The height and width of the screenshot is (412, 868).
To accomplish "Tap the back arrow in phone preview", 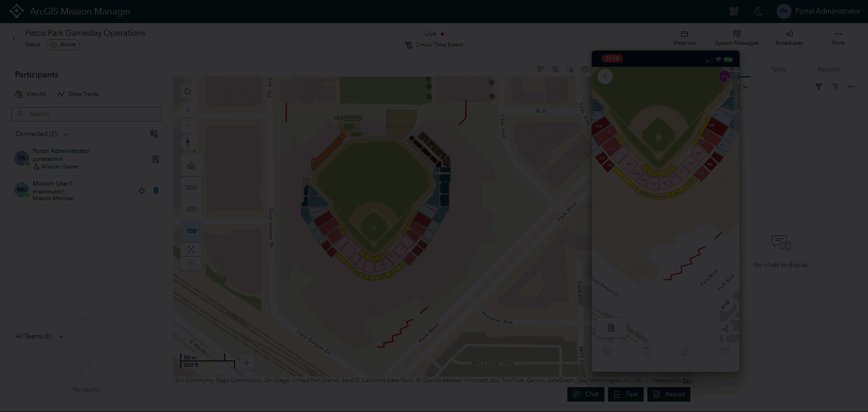I will coord(605,76).
